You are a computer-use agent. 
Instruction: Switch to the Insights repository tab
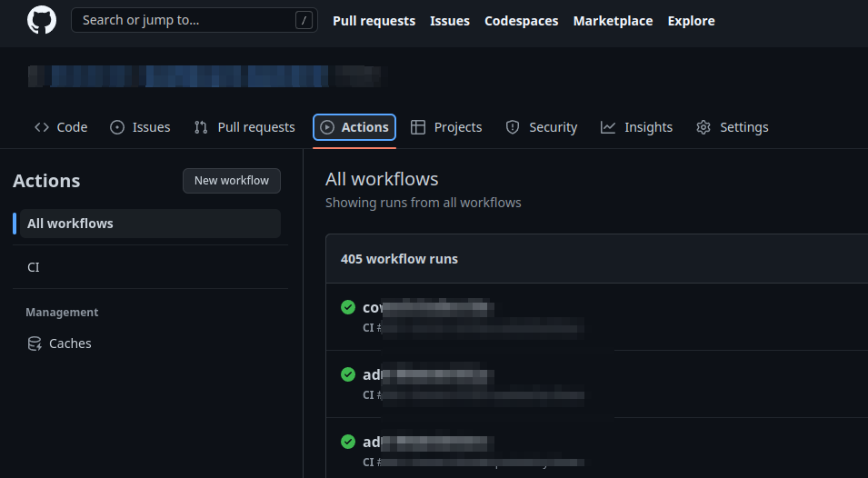636,127
